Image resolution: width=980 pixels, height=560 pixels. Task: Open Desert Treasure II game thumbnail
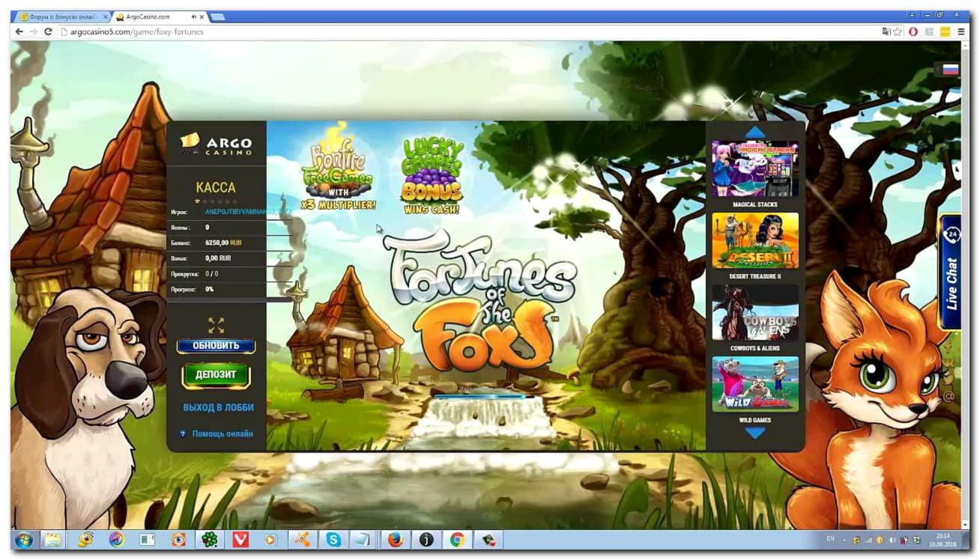click(754, 240)
